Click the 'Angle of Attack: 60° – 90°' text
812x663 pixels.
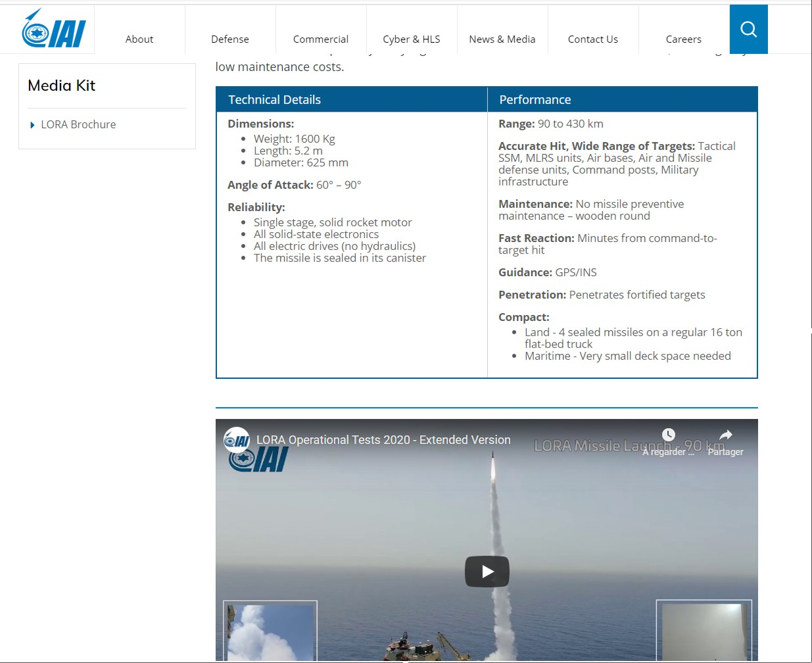coord(295,185)
